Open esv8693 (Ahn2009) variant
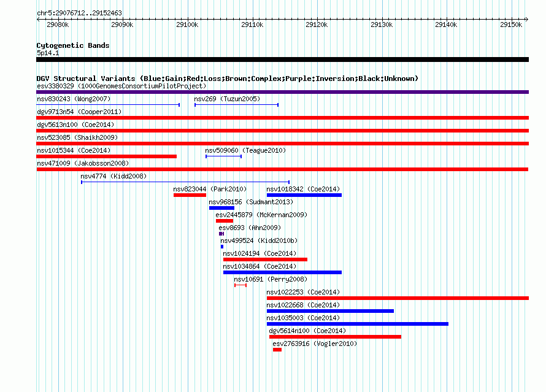Screen dimensions: 546x392 [250, 228]
